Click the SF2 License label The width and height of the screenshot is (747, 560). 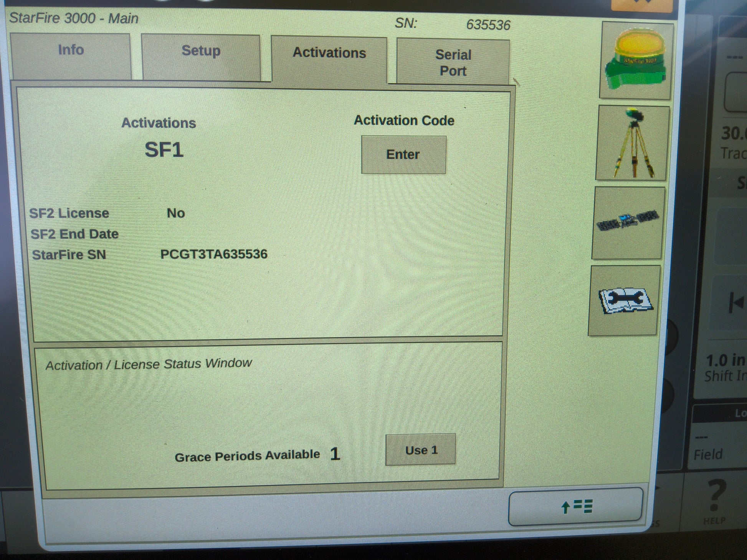(69, 213)
